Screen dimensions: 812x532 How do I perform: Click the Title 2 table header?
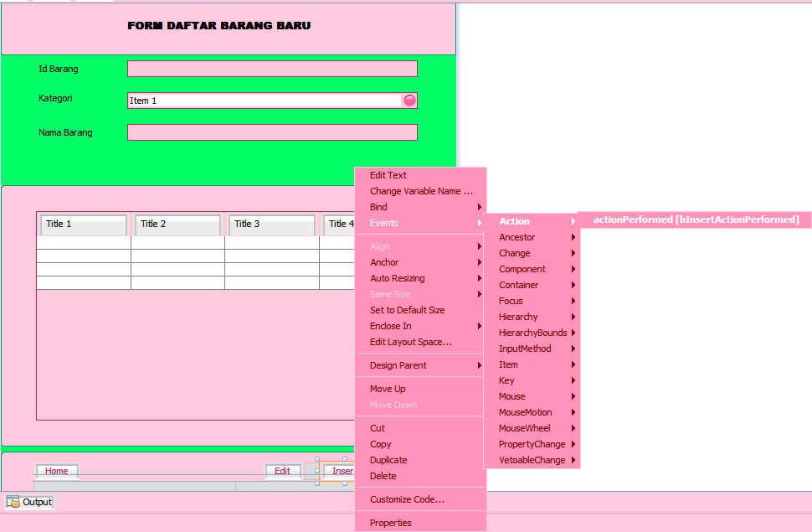pos(178,224)
